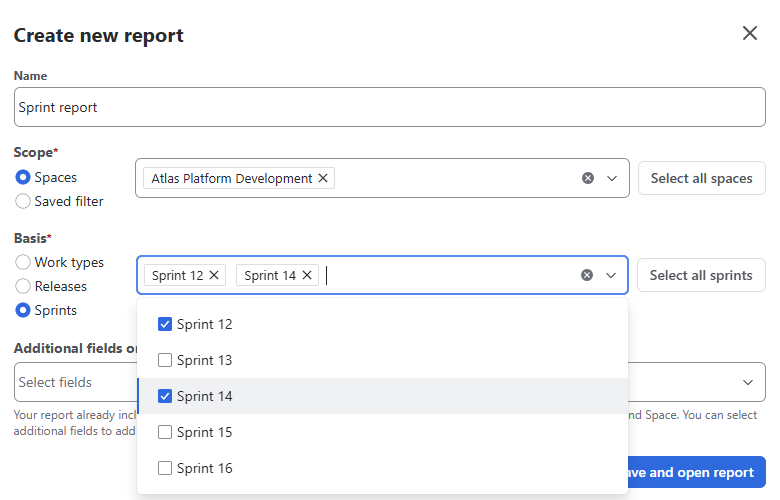The image size is (780, 500).
Task: Clear all selected sprints
Action: pos(587,275)
